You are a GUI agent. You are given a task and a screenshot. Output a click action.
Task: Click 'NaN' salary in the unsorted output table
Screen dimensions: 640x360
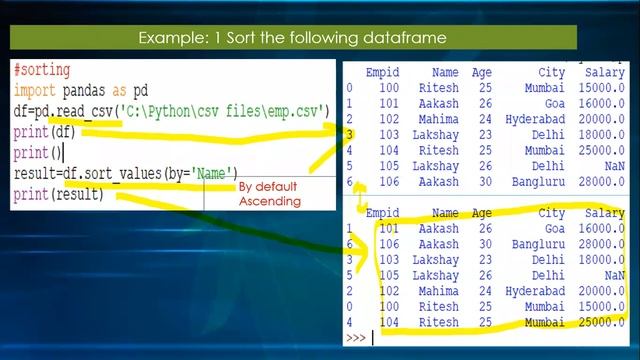pyautogui.click(x=615, y=166)
